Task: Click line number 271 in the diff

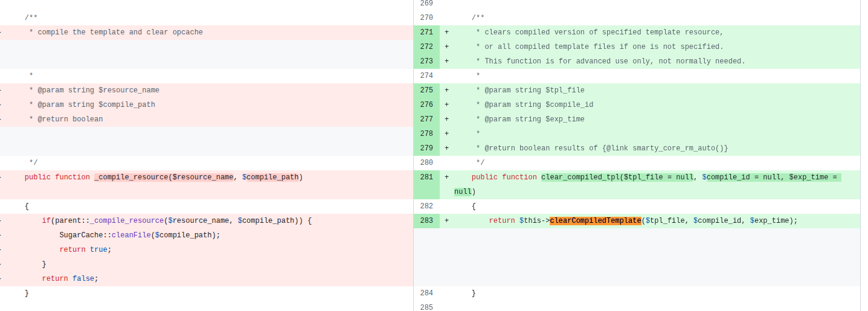Action: [426, 33]
